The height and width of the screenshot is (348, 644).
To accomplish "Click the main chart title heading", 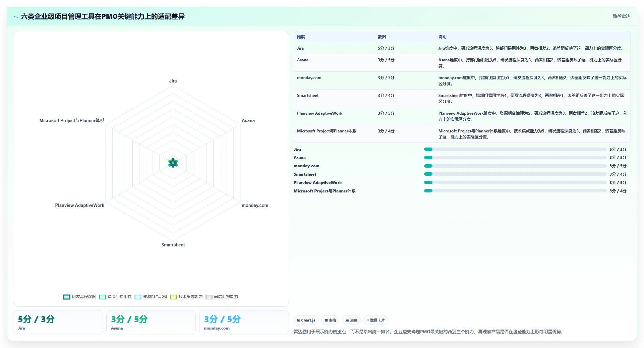I will pos(103,16).
